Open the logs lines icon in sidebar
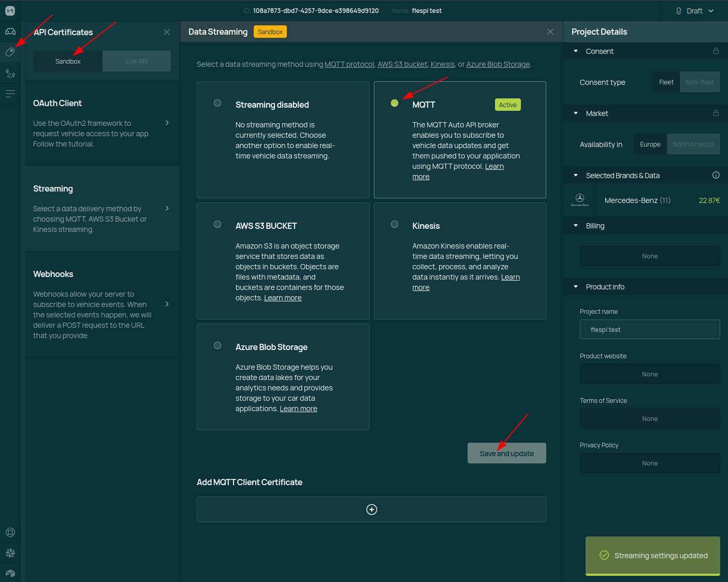The image size is (728, 582). [10, 94]
